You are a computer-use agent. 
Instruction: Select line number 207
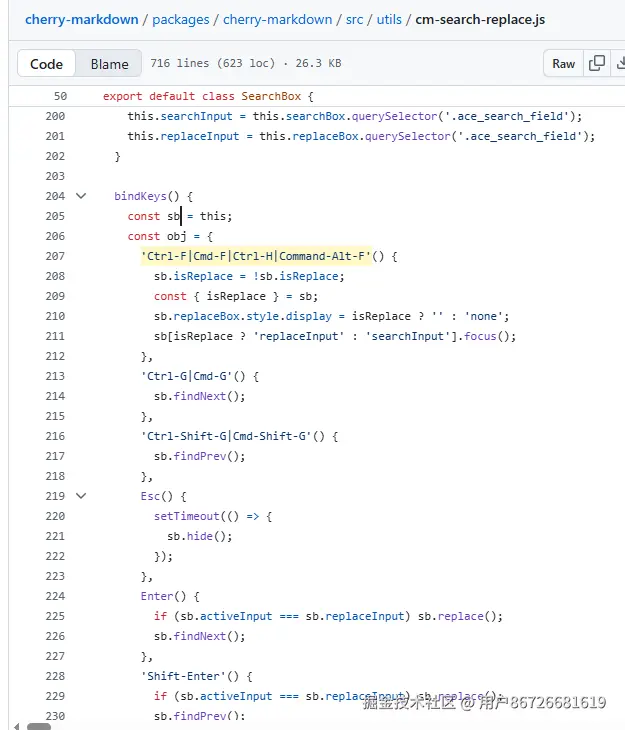[55, 256]
